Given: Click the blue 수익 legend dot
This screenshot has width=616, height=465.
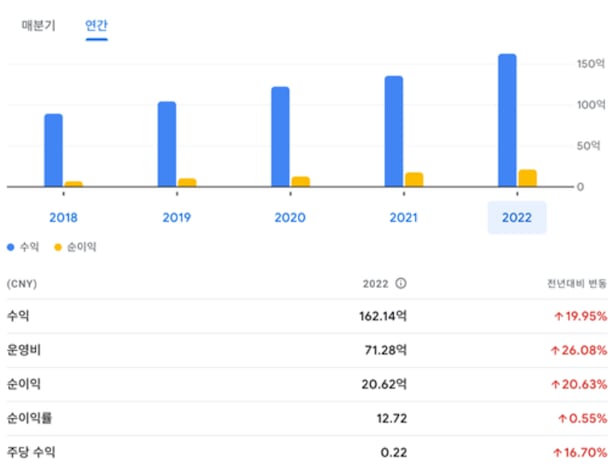Looking at the screenshot, I should pos(11,246).
